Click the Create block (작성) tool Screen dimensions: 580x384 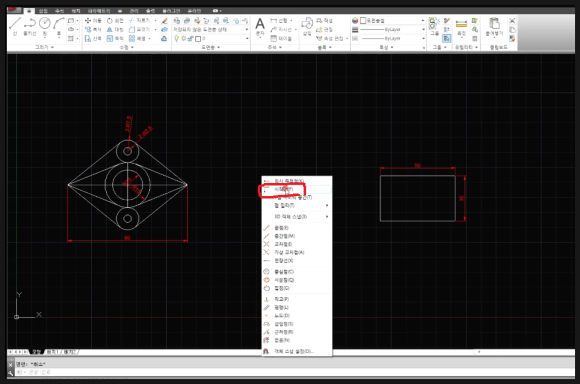point(324,21)
